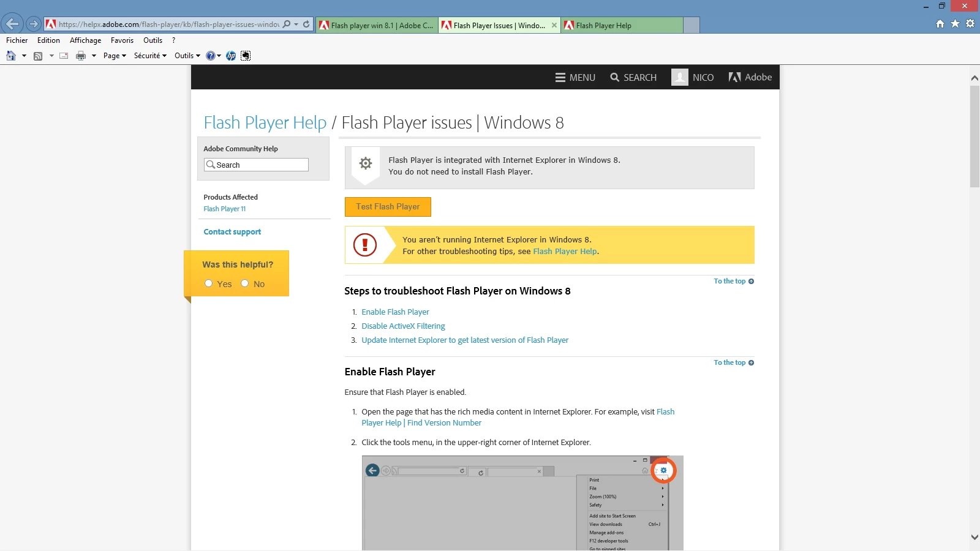The height and width of the screenshot is (551, 980).
Task: Open browser Tools gear icon
Action: coord(970,24)
